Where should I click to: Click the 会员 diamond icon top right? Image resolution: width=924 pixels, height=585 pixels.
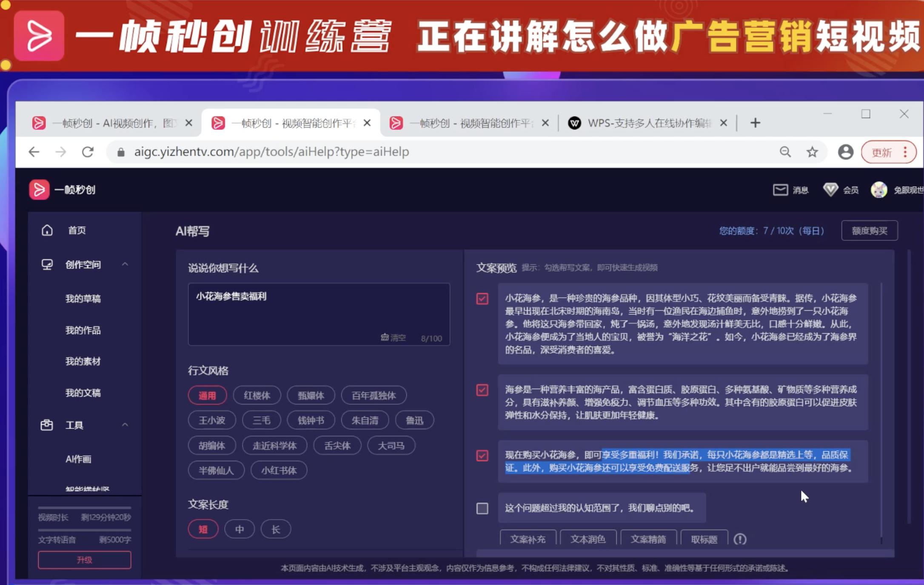tap(830, 190)
